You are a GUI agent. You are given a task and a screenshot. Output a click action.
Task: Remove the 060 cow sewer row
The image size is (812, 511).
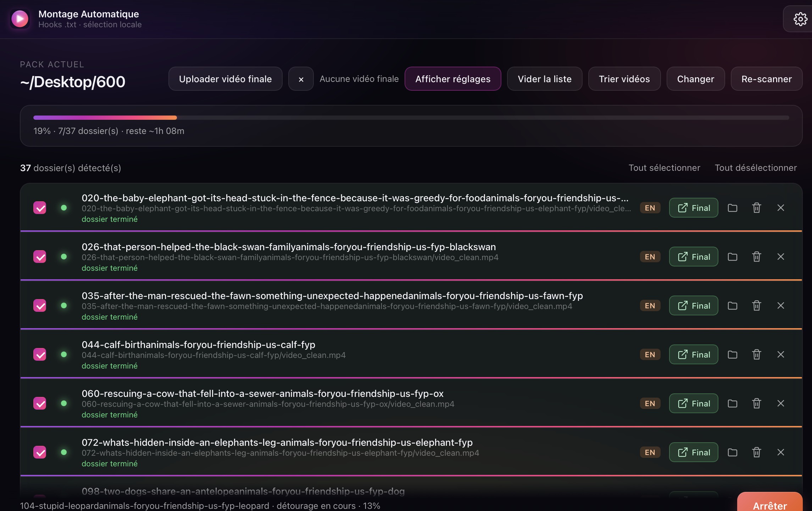781,403
